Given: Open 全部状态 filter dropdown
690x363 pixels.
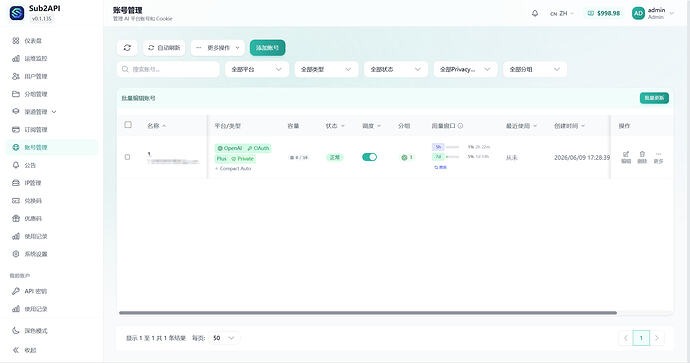Looking at the screenshot, I should pyautogui.click(x=396, y=69).
